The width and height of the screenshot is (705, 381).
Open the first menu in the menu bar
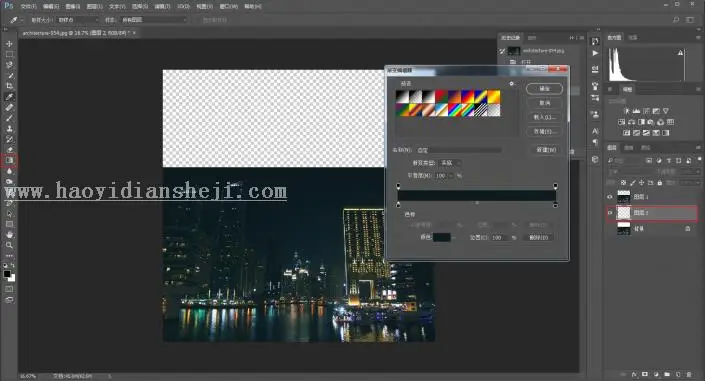28,6
